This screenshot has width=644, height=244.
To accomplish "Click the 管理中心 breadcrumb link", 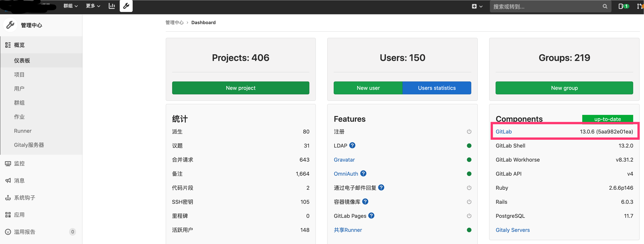I will click(x=174, y=22).
